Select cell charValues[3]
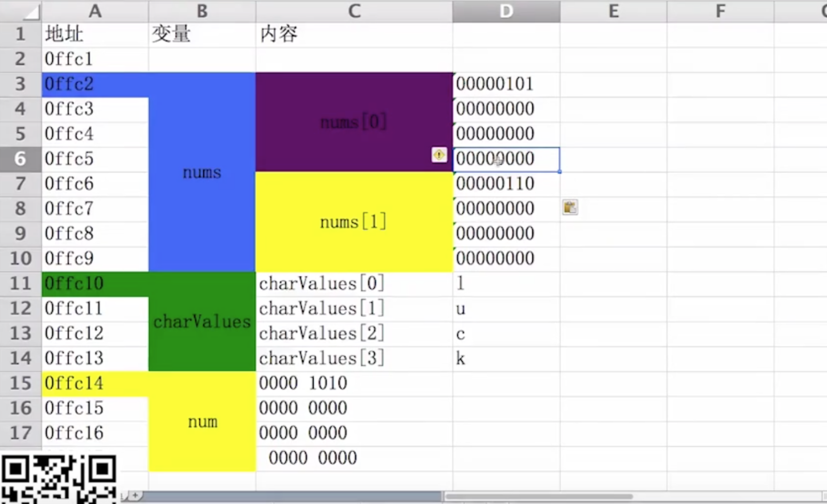This screenshot has width=827, height=504. pos(354,358)
